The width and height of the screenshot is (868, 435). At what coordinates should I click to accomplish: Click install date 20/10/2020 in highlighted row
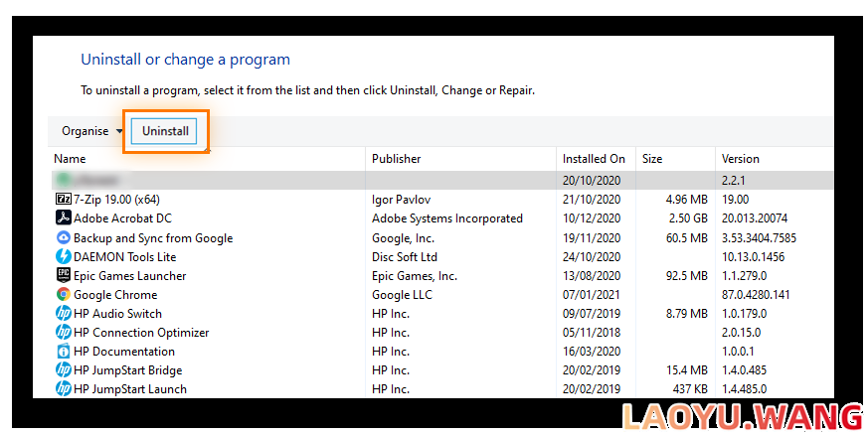click(x=592, y=180)
